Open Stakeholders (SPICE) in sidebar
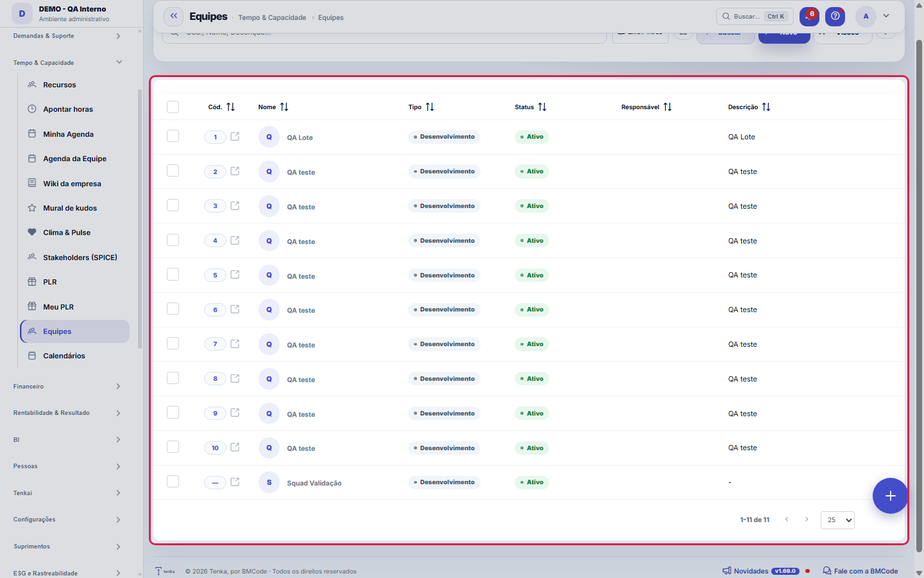The height and width of the screenshot is (578, 924). point(75,258)
